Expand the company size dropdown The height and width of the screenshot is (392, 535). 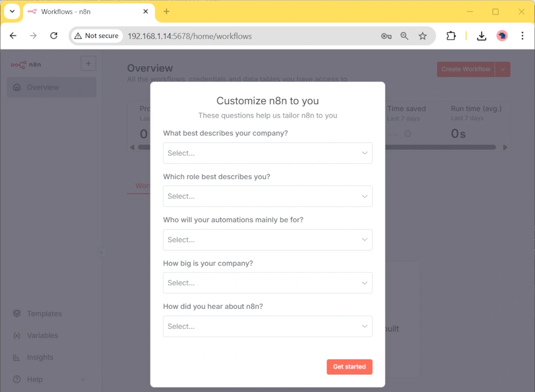[x=267, y=283]
